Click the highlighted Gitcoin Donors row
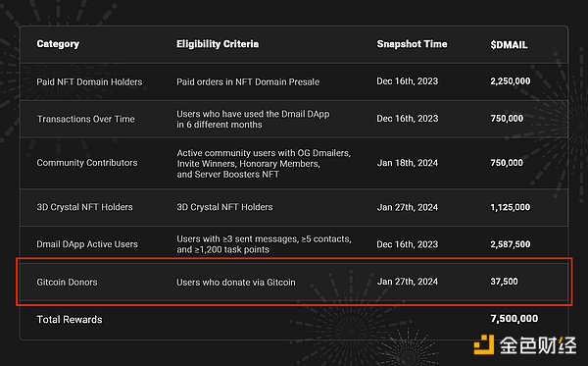 [x=294, y=282]
